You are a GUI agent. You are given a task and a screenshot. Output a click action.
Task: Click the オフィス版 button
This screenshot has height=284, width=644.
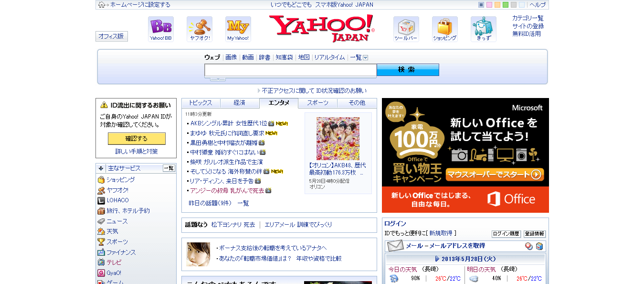point(111,36)
